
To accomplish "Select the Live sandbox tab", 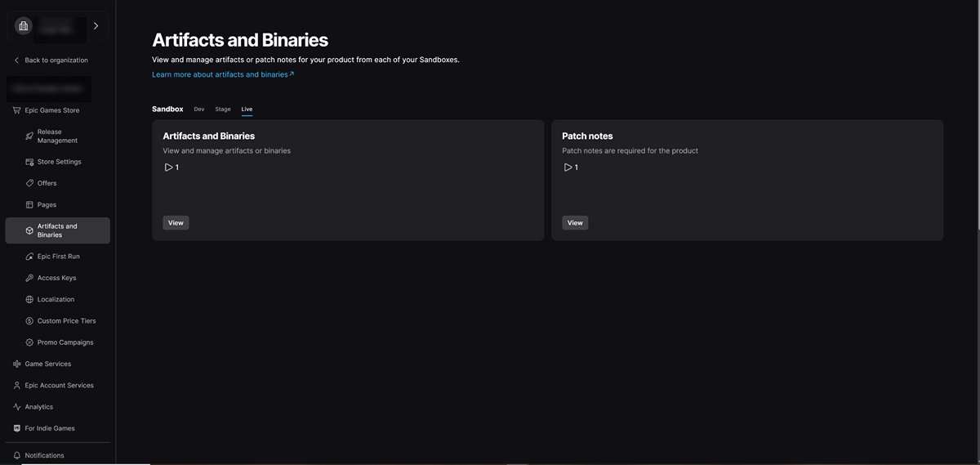I will click(247, 109).
